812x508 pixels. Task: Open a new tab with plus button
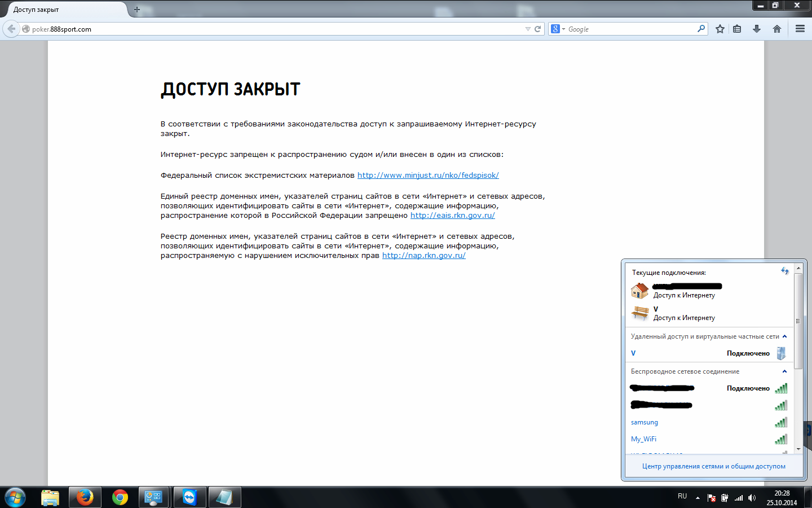(x=137, y=10)
